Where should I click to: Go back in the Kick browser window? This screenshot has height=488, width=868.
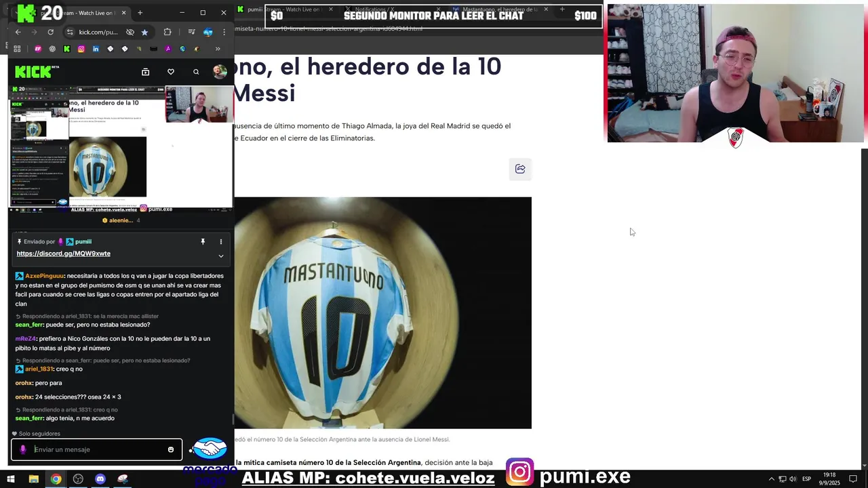[18, 32]
